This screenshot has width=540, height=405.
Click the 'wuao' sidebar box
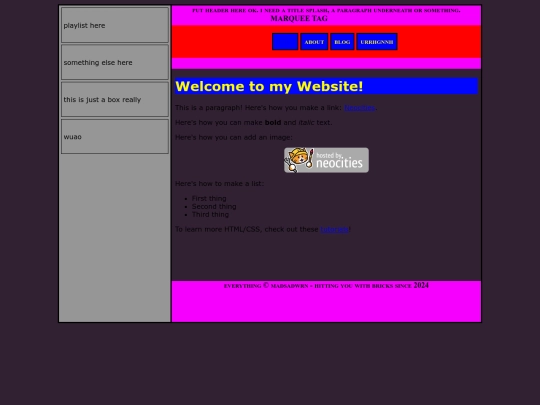(x=115, y=137)
